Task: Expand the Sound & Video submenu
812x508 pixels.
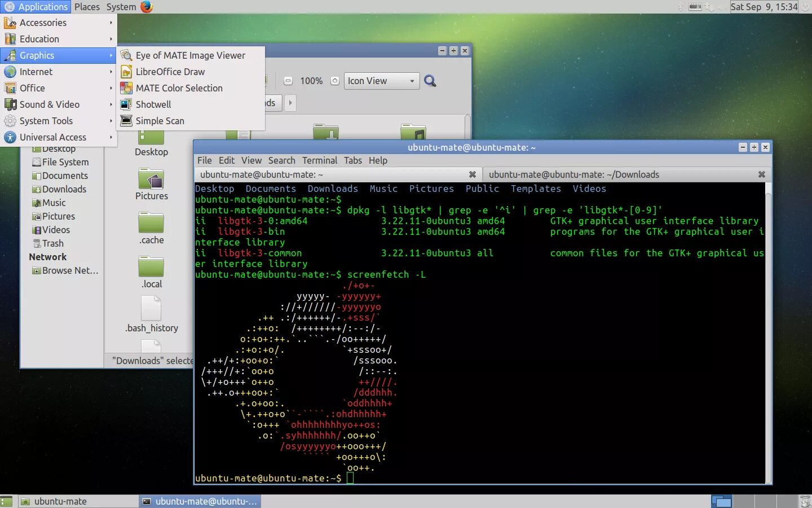Action: point(58,104)
